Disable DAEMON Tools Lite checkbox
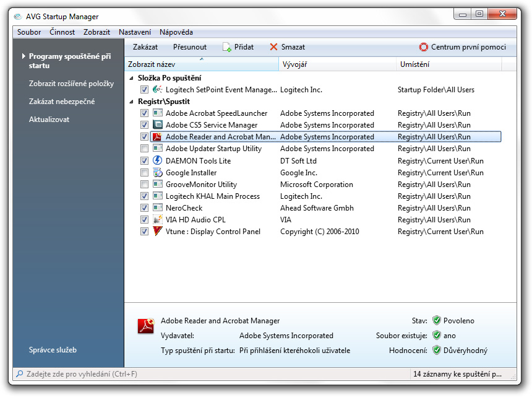532x397 pixels. point(144,160)
